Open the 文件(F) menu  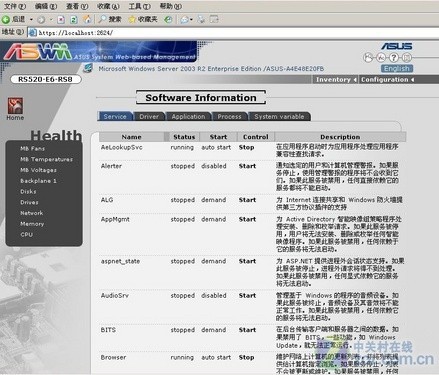15,6
